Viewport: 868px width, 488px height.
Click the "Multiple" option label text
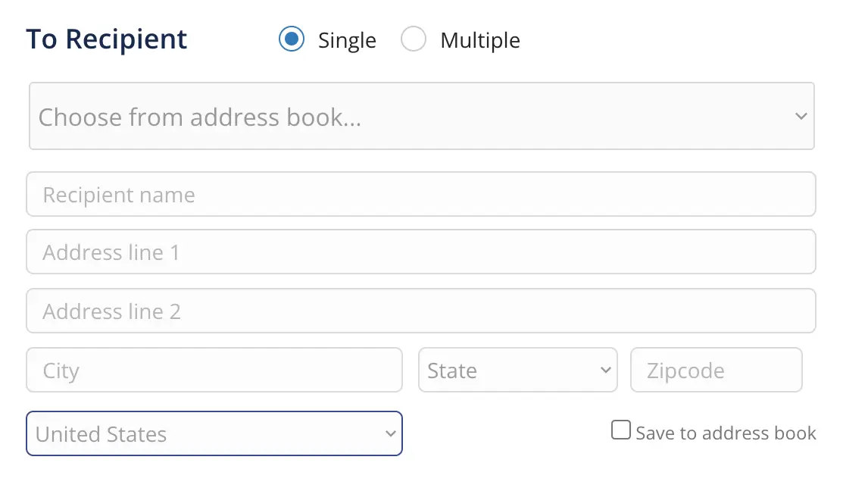click(480, 40)
